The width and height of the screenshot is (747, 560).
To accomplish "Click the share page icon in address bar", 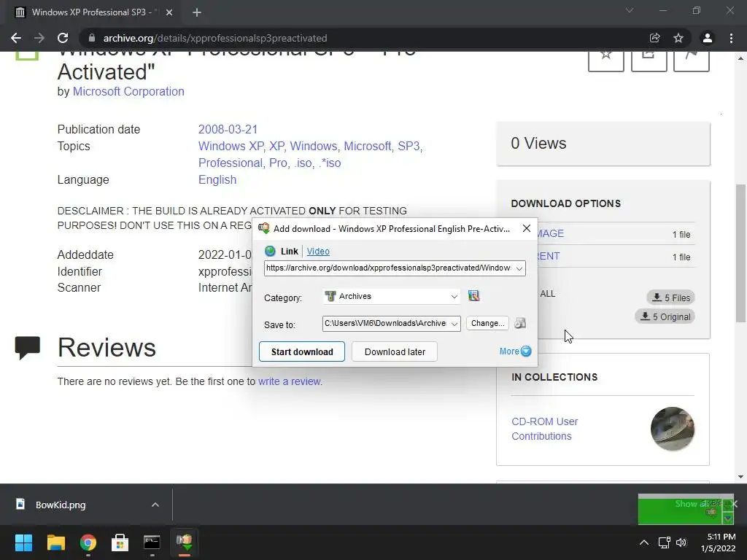I will pyautogui.click(x=654, y=38).
